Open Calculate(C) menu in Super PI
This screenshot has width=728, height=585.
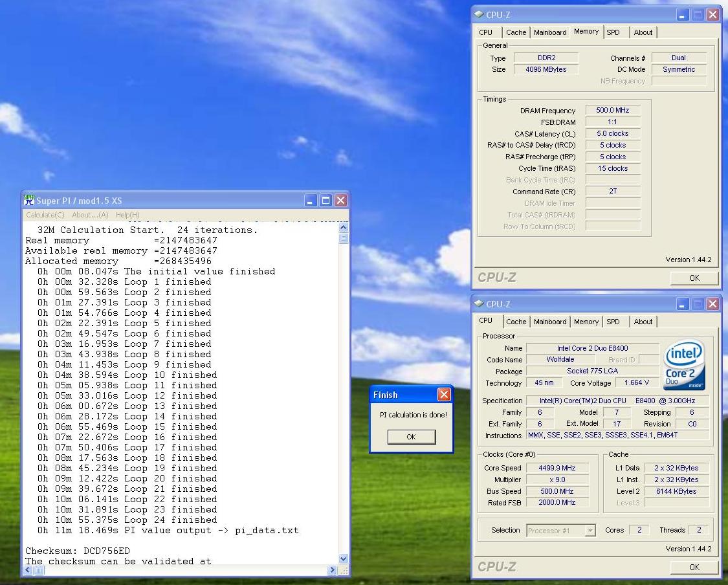45,215
